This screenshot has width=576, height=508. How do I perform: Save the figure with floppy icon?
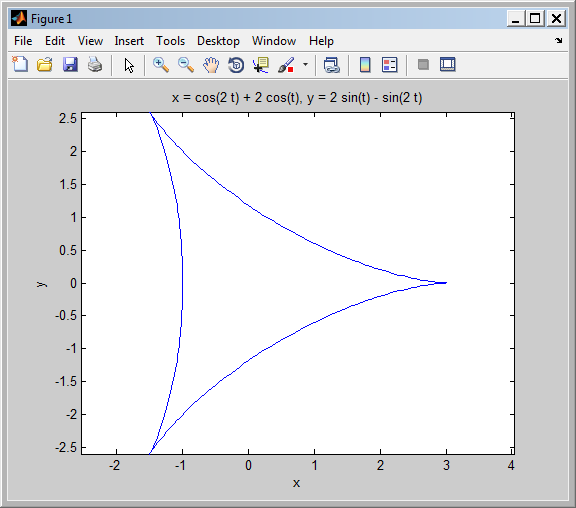coord(70,65)
